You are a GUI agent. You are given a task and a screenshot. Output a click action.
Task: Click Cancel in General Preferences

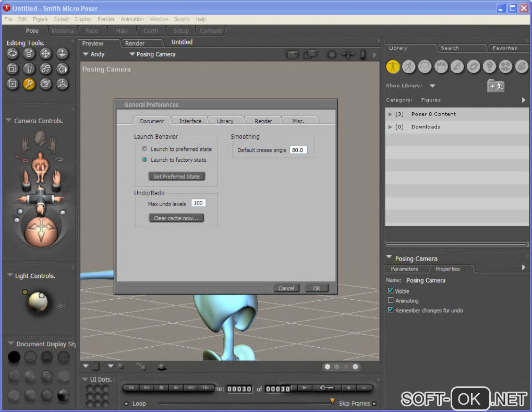pos(286,288)
